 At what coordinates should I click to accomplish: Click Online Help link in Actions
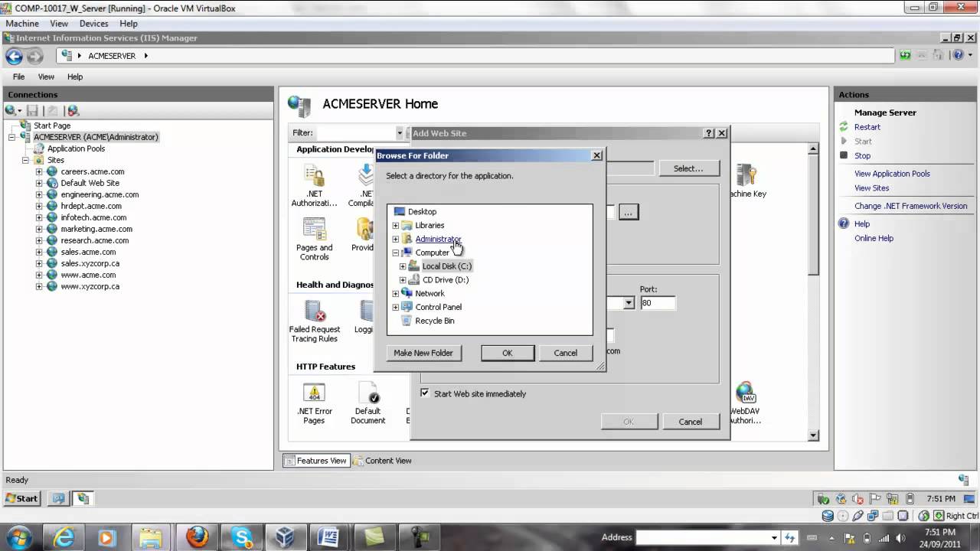click(x=874, y=238)
